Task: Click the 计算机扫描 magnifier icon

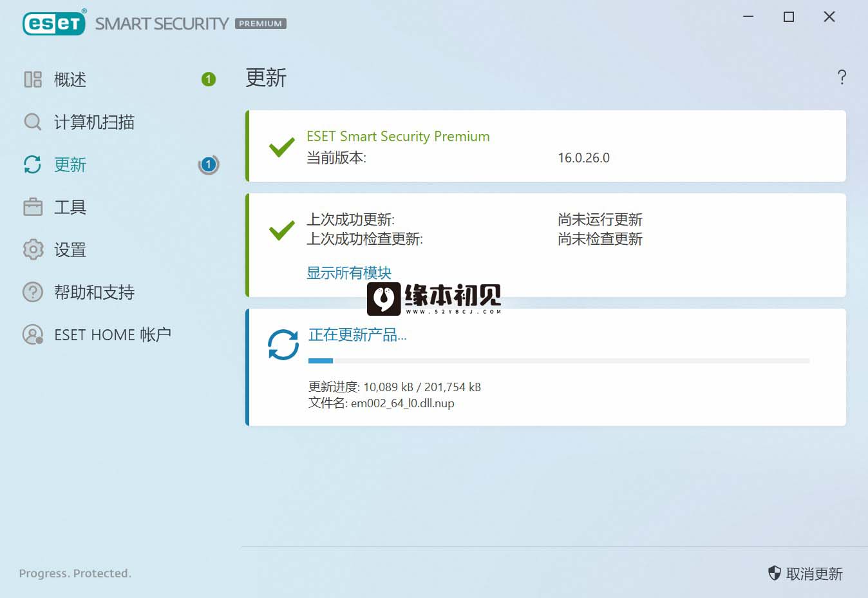Action: [x=33, y=122]
